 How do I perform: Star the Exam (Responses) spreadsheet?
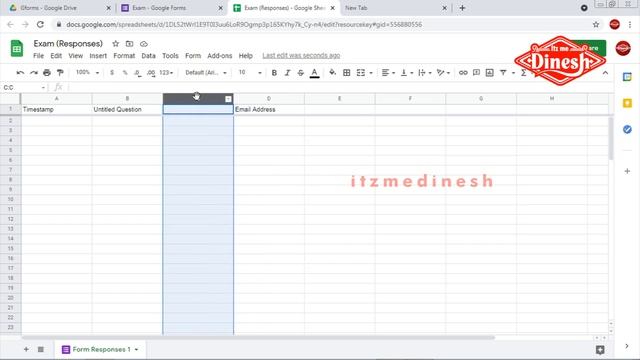[x=116, y=44]
